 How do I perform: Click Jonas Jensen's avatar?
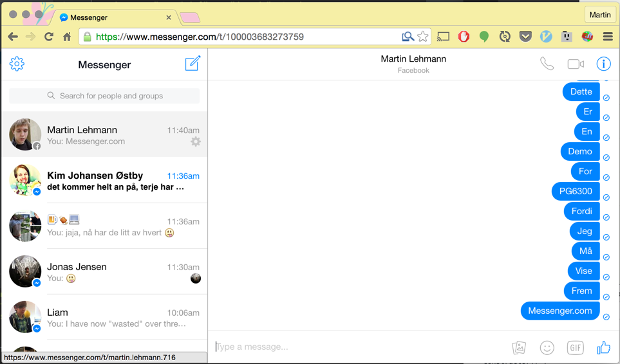coord(25,271)
